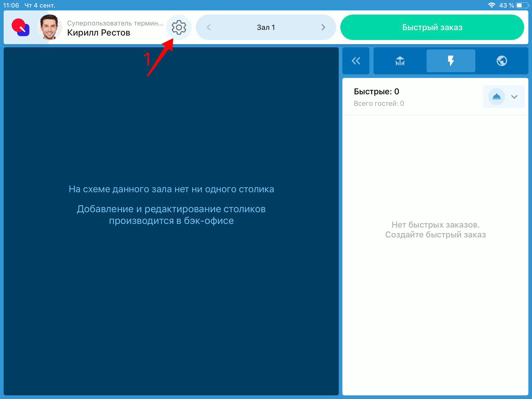Go to the next hall with the right arrow

pos(323,27)
